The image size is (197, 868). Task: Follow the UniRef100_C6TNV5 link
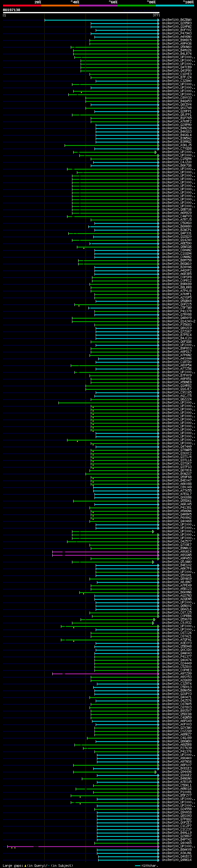pos(177,704)
